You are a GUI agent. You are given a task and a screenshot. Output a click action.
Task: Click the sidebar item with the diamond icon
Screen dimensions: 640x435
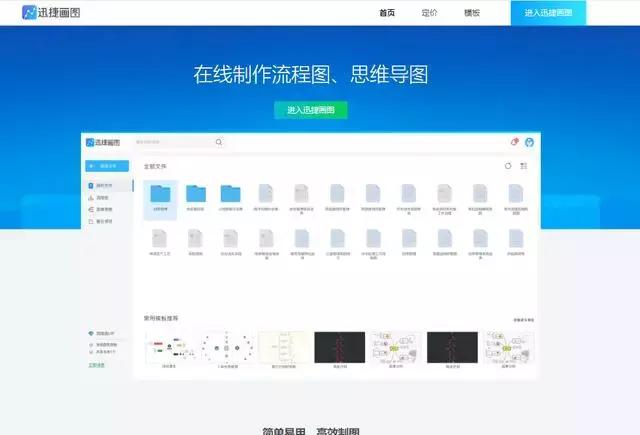click(101, 333)
